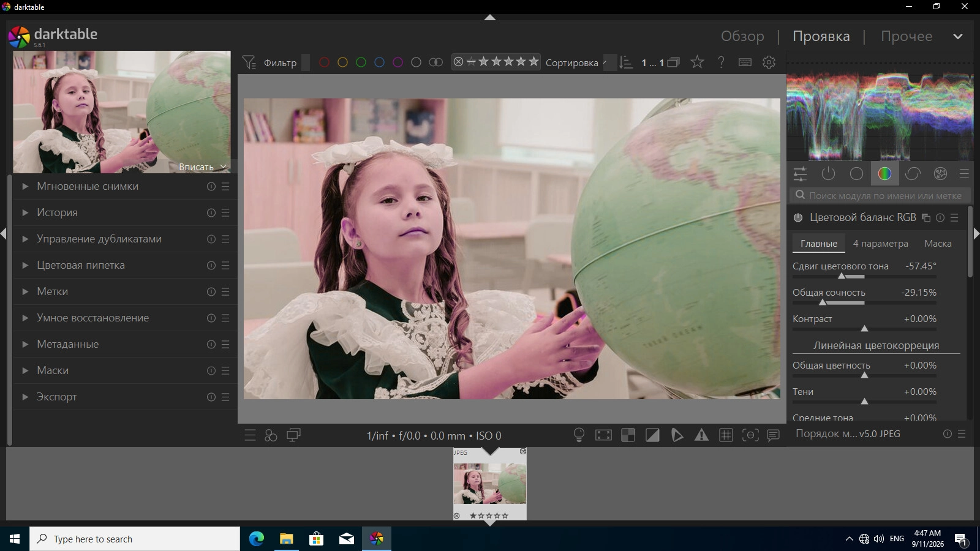This screenshot has height=551, width=980.
Task: Toggle guides and overlays grid icon
Action: coord(726,435)
